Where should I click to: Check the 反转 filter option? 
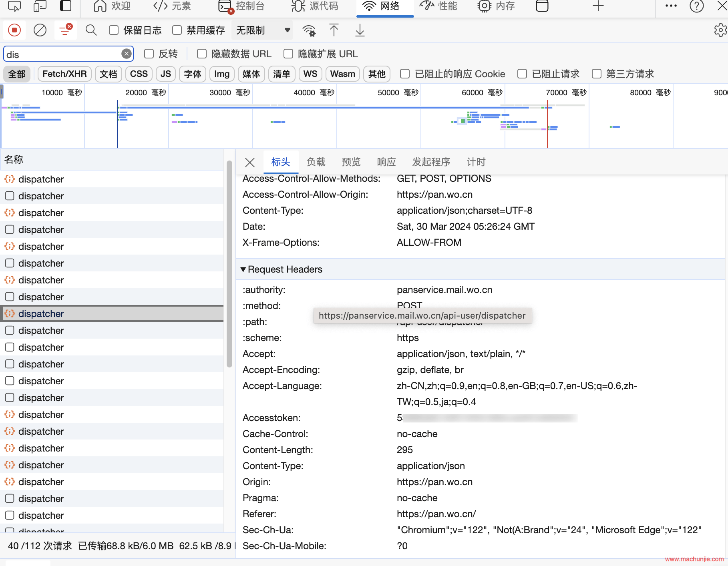pos(149,54)
